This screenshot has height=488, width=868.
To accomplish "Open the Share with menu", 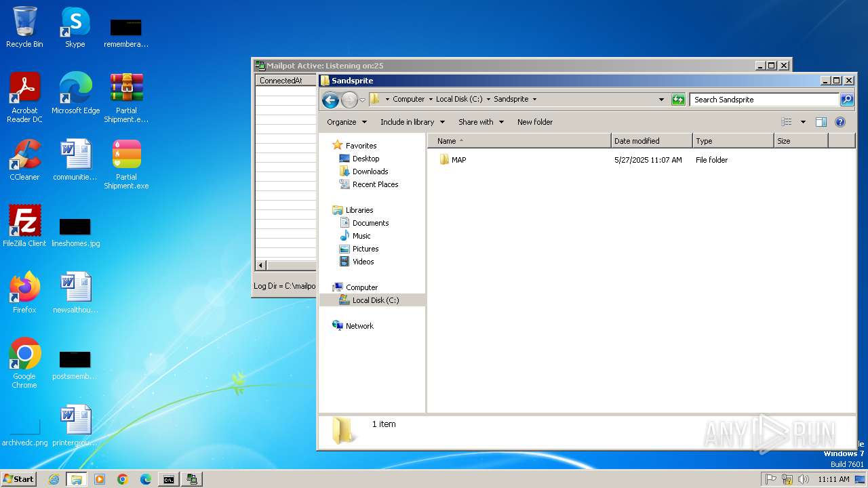I will coord(481,122).
